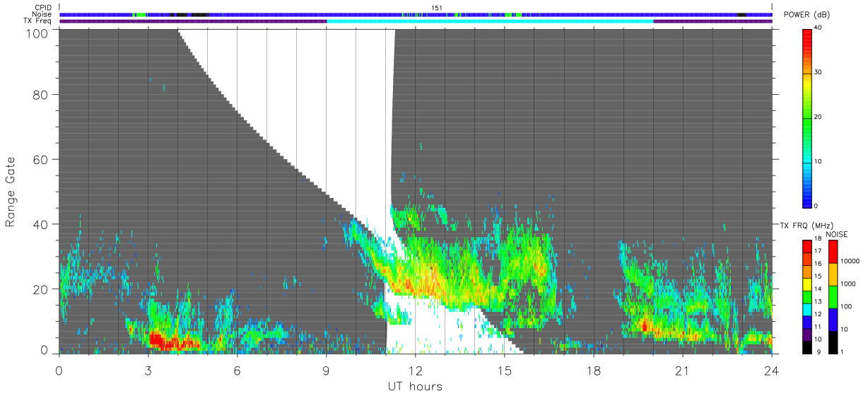Click the cyan segment of the TX Freq strip

pos(490,21)
